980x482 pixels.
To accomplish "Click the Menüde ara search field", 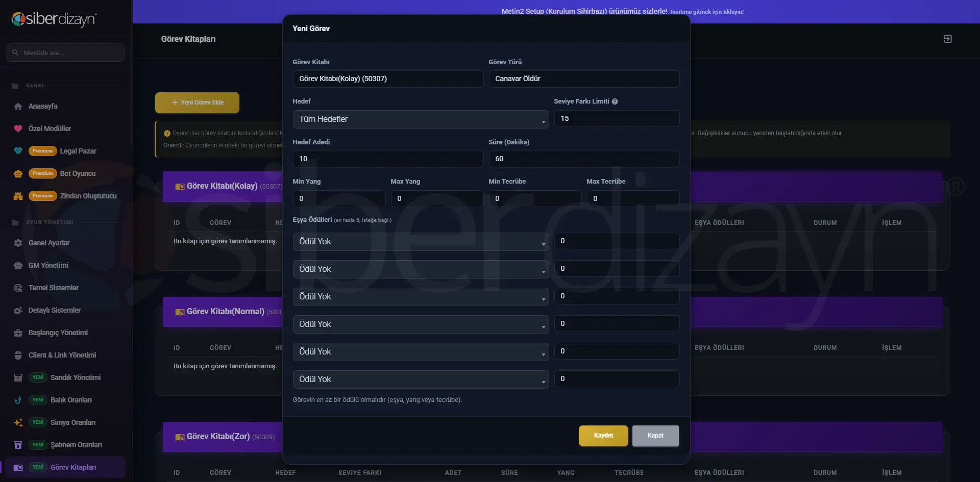I will point(65,53).
